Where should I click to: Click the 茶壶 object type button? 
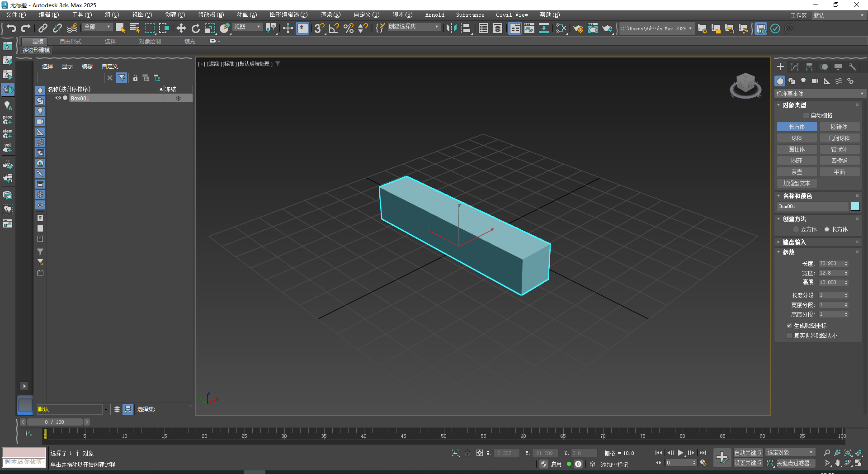point(797,172)
